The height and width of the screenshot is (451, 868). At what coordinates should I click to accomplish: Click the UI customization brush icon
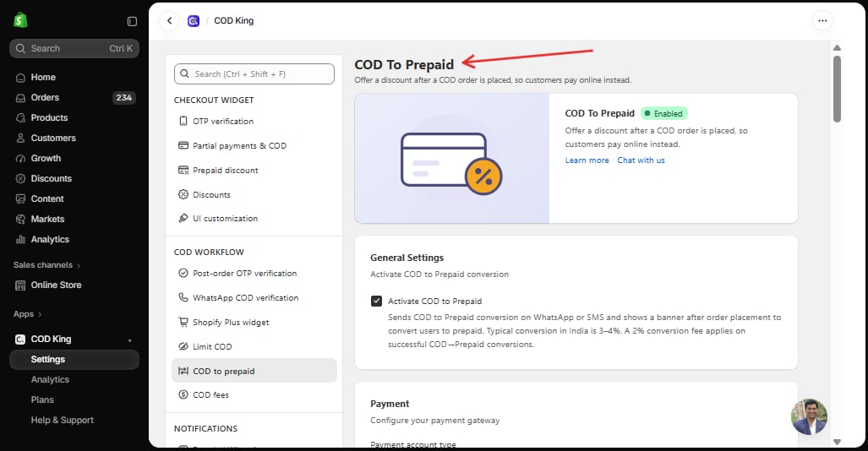coord(183,218)
